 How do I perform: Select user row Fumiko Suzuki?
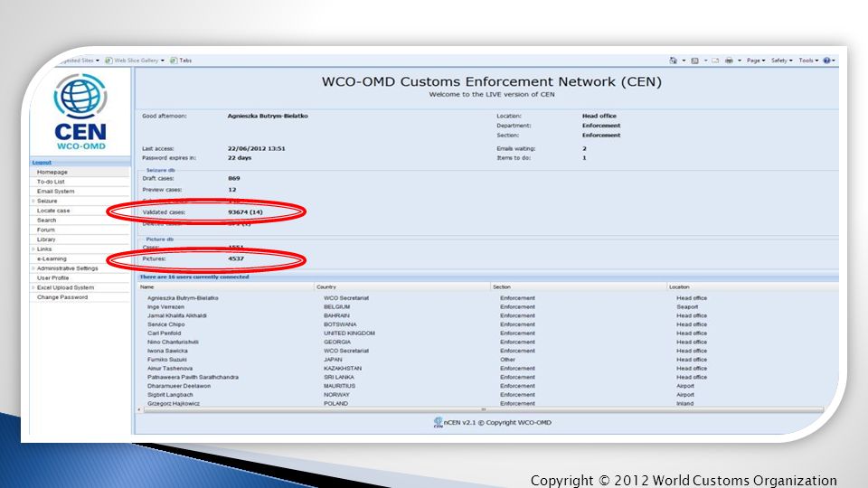(x=166, y=360)
